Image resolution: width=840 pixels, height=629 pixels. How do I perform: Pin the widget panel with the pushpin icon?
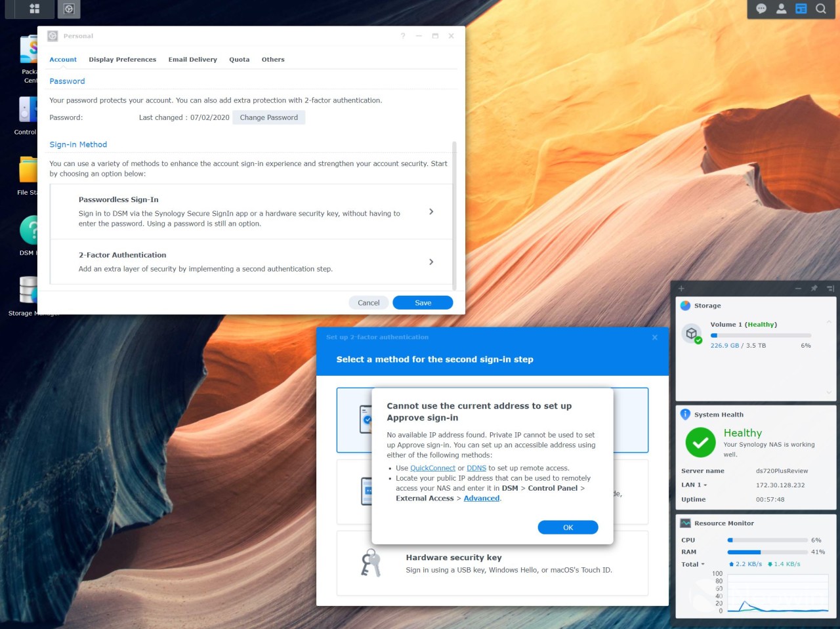click(814, 289)
